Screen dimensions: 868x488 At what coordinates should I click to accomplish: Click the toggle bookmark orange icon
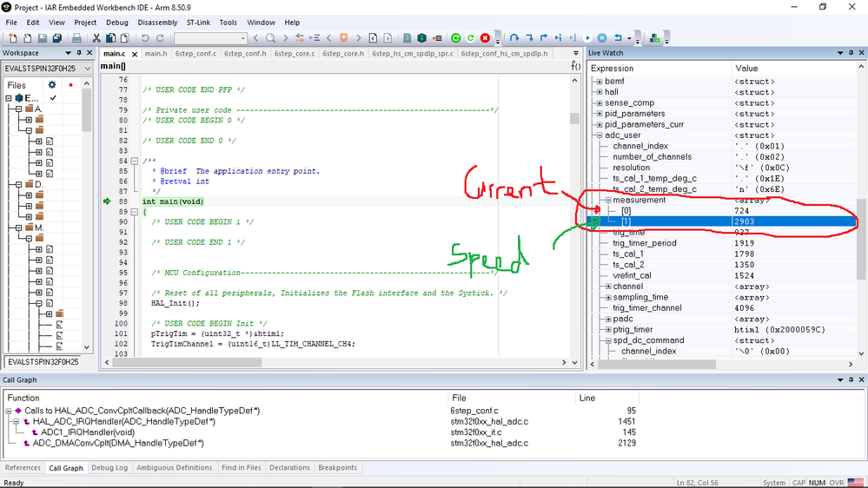tap(344, 38)
